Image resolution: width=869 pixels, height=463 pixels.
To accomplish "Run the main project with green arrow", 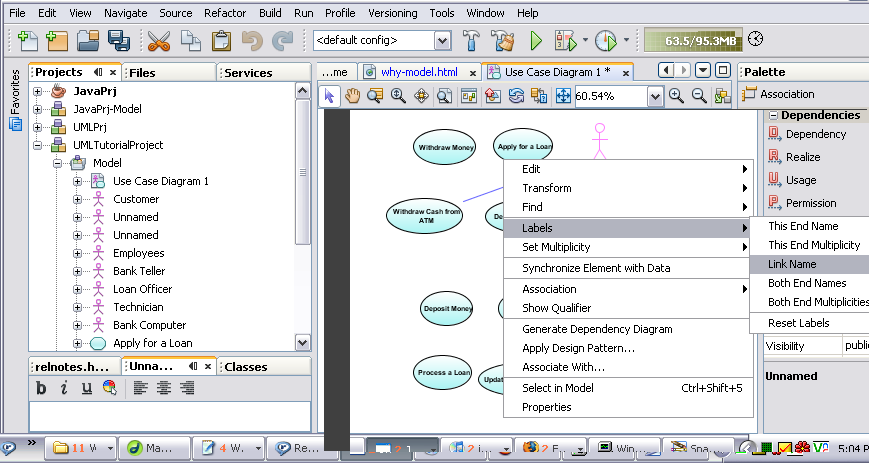I will (x=536, y=41).
